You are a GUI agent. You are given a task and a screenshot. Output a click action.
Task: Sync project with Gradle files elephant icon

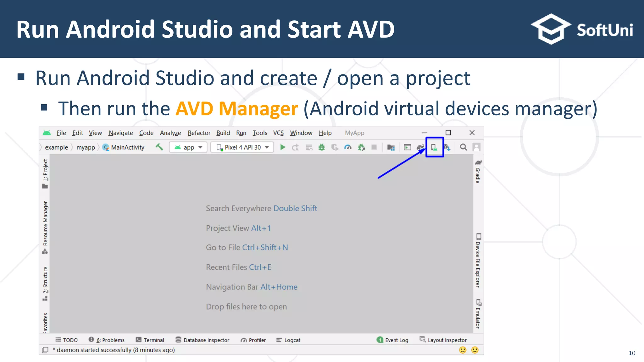click(x=420, y=147)
